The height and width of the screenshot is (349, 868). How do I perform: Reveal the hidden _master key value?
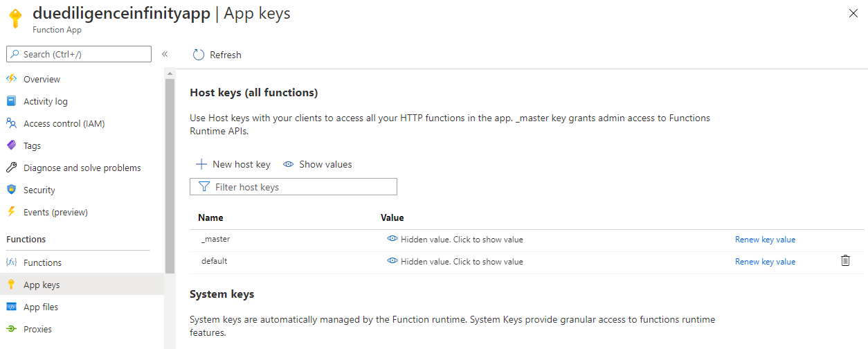455,240
